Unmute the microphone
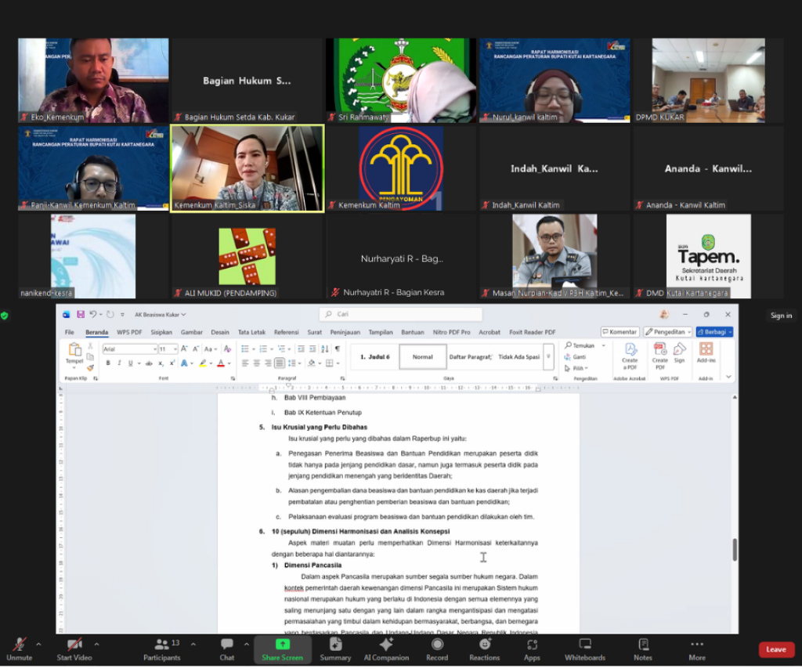The height and width of the screenshot is (672, 802). click(19, 647)
